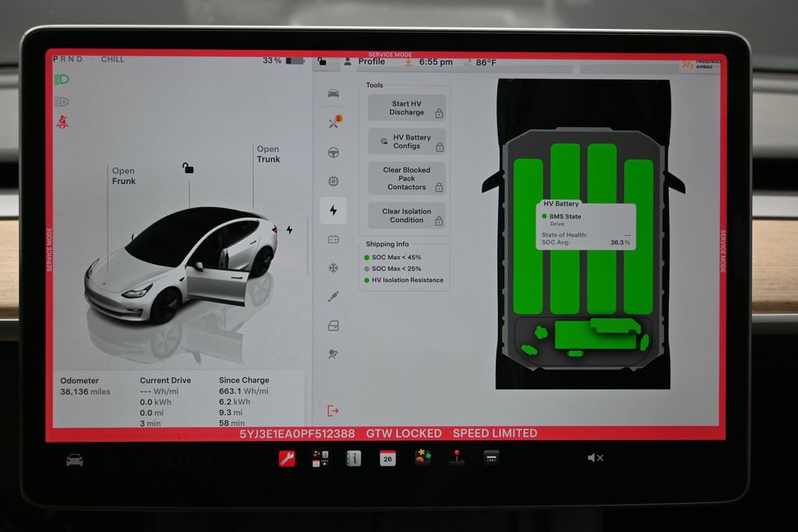The height and width of the screenshot is (532, 798).
Task: Tap the Start HV Discharge button
Action: pos(407,107)
